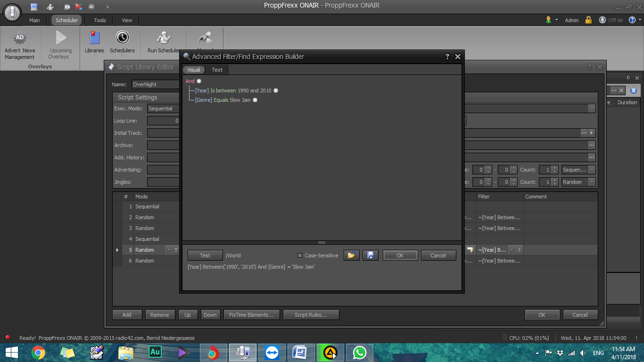Click the refresh globe quick-access icon
The width and height of the screenshot is (644, 362).
coord(66,7)
